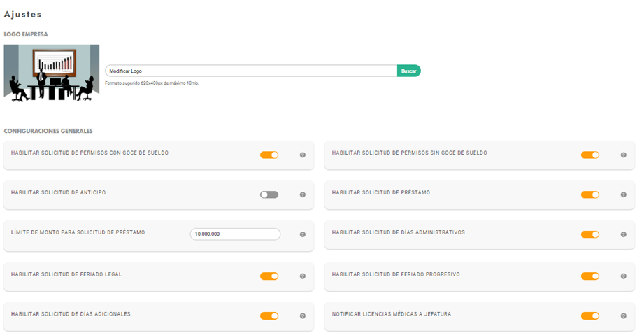Viewport: 644px width, 333px height.
Task: Focus the loan limit amount field 10.000.000
Action: [235, 234]
